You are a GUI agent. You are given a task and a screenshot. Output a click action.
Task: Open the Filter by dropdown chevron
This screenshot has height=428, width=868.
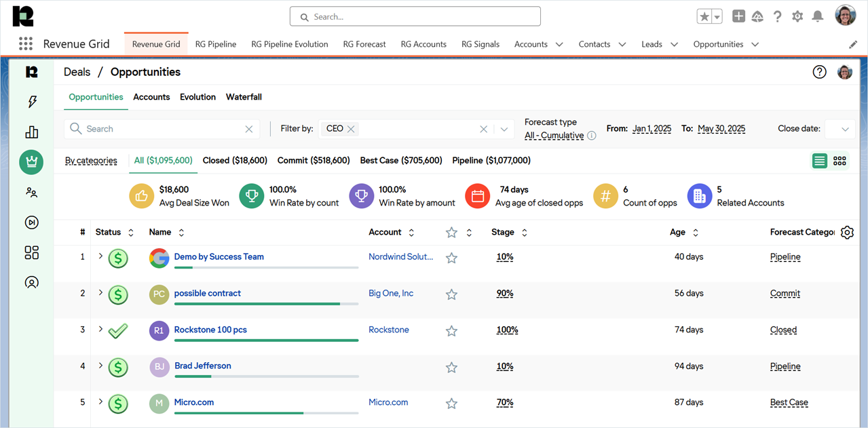coord(504,129)
